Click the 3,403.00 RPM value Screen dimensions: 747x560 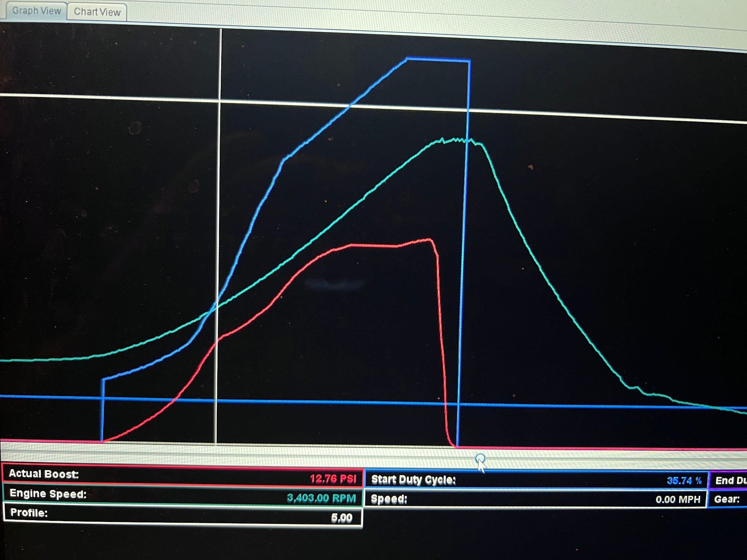tap(321, 498)
